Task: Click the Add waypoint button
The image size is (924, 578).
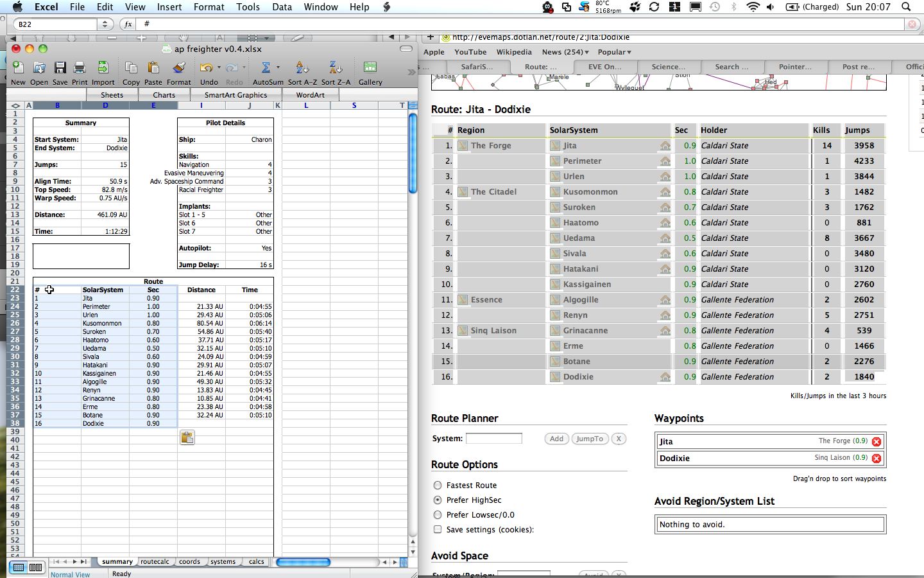Action: click(556, 439)
